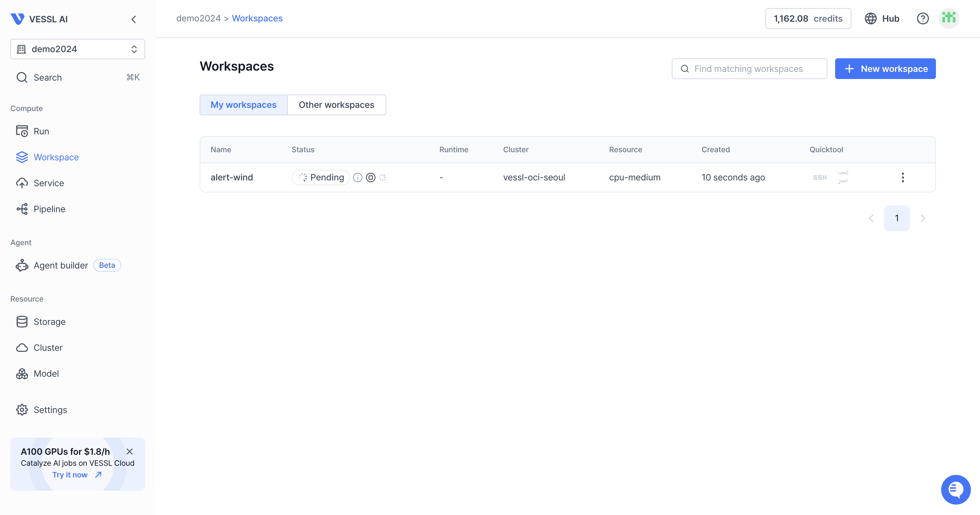Open the alert-wind row options menu
980x515 pixels.
[903, 177]
